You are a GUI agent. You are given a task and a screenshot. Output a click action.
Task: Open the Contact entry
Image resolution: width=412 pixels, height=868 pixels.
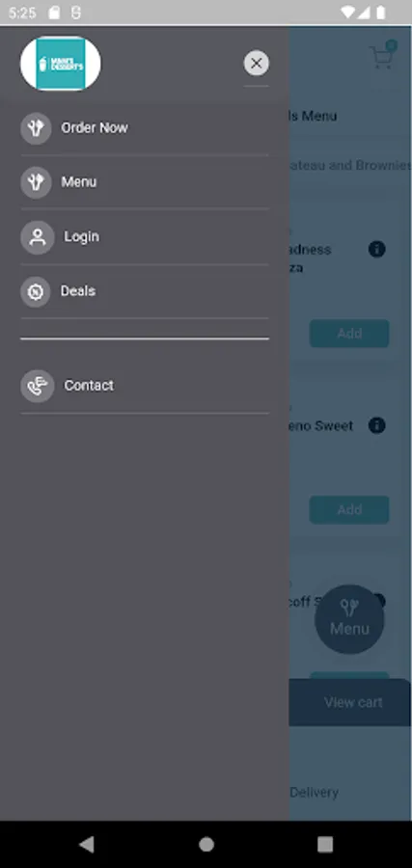pyautogui.click(x=89, y=385)
